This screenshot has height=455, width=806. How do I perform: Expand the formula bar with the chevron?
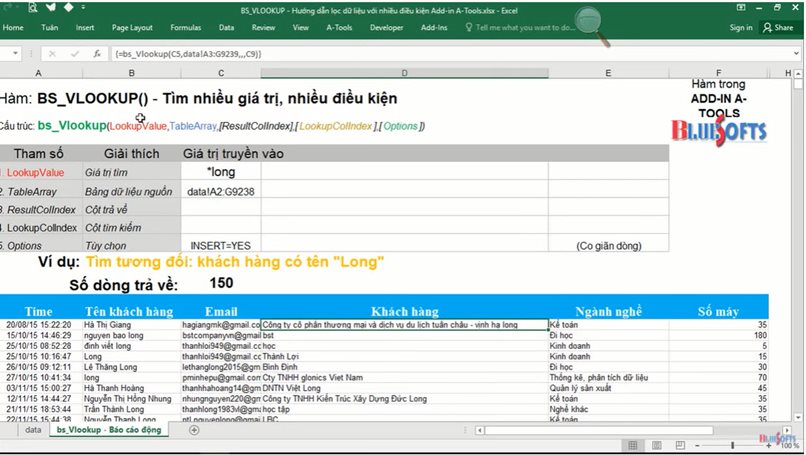[796, 53]
